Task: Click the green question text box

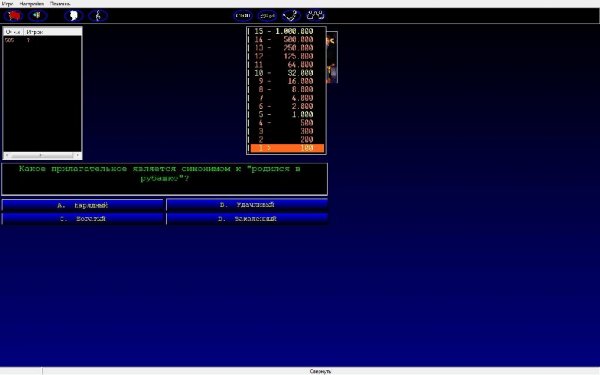Action: 165,179
